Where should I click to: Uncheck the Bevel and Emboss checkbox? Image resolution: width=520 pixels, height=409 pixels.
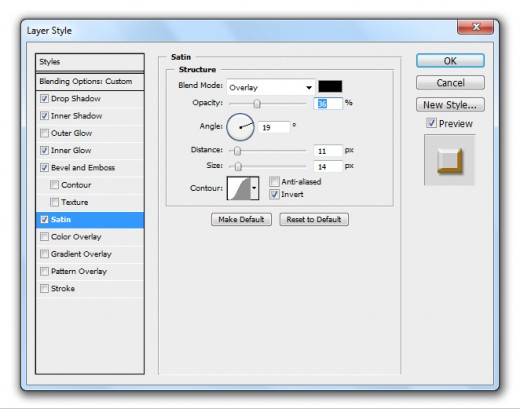coord(44,167)
